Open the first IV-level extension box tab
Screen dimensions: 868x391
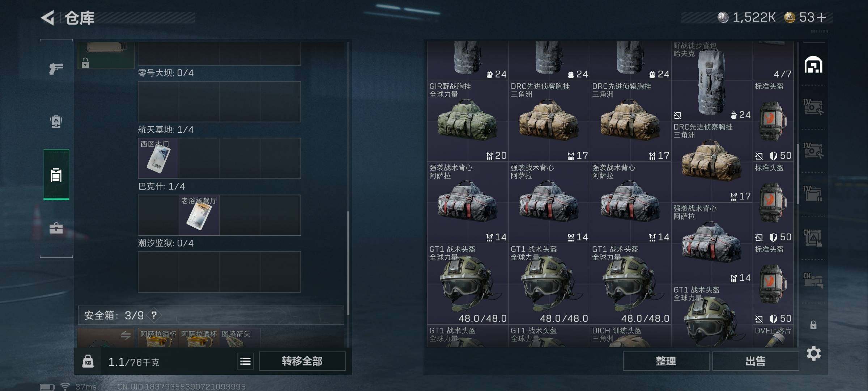pyautogui.click(x=813, y=108)
